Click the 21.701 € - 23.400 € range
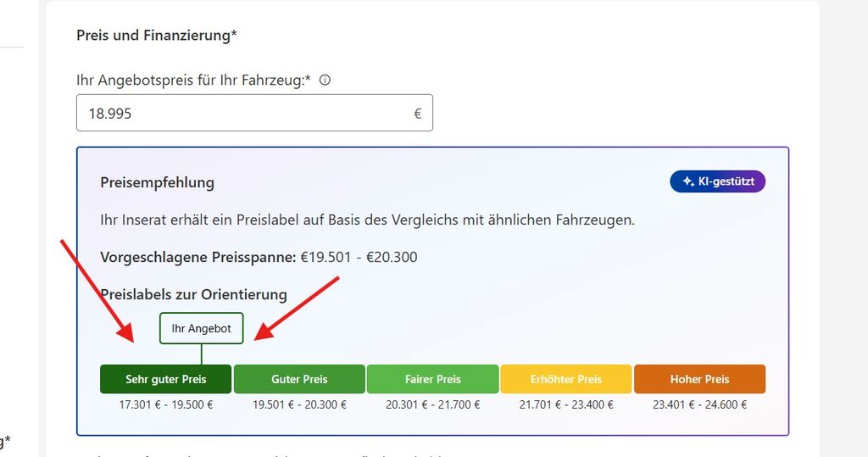 click(x=565, y=405)
